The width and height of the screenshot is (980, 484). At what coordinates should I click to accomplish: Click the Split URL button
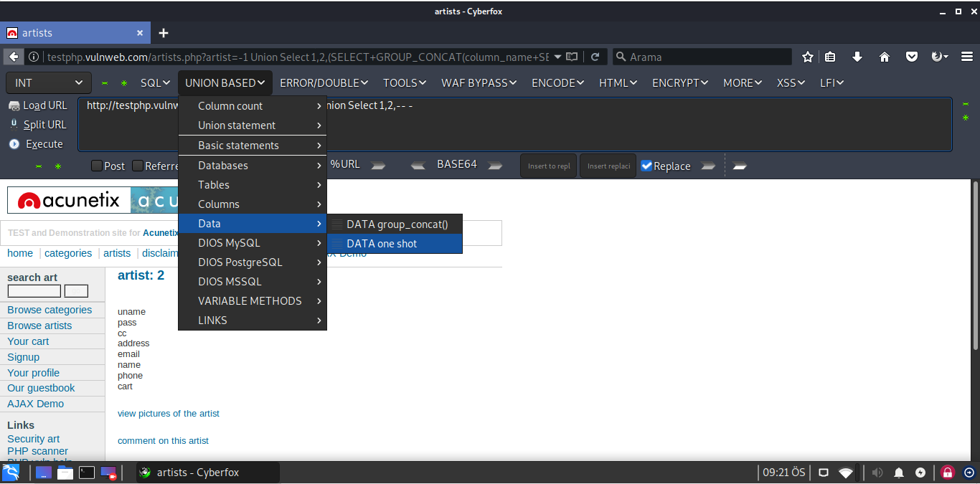pos(38,125)
